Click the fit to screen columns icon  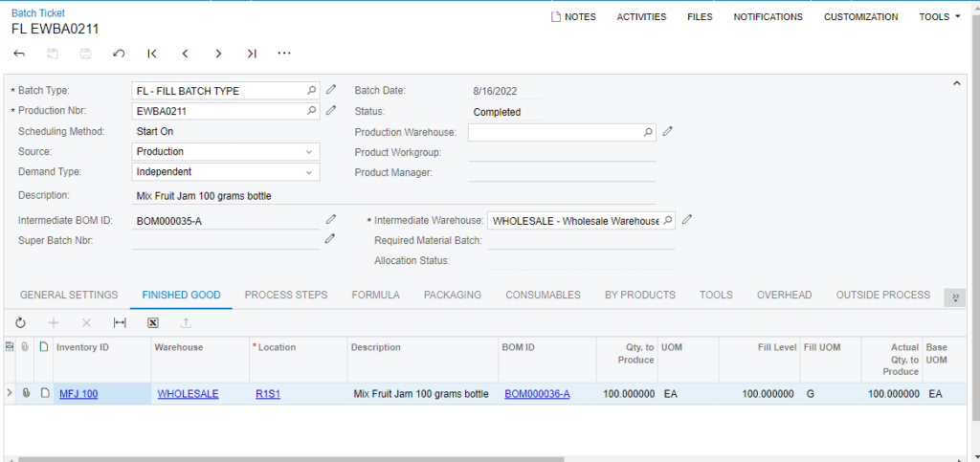pos(120,322)
